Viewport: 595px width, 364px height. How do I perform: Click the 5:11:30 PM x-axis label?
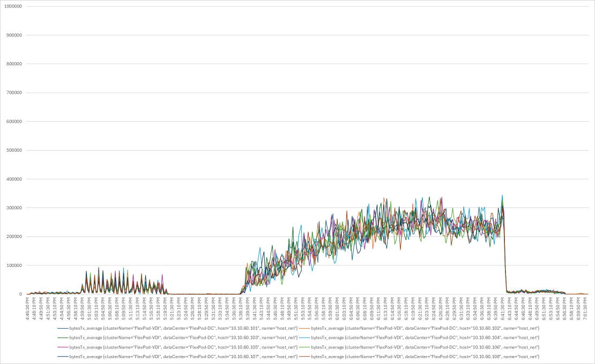(131, 309)
